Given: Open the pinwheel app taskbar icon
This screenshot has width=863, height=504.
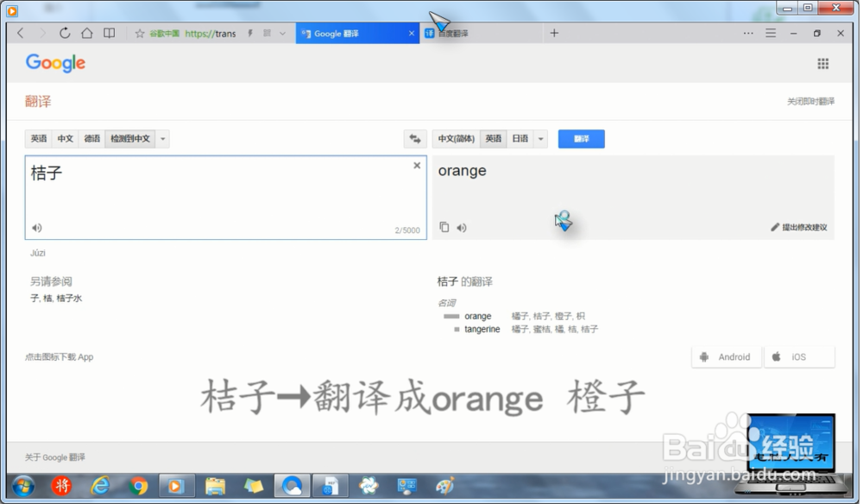Looking at the screenshot, I should [x=369, y=487].
